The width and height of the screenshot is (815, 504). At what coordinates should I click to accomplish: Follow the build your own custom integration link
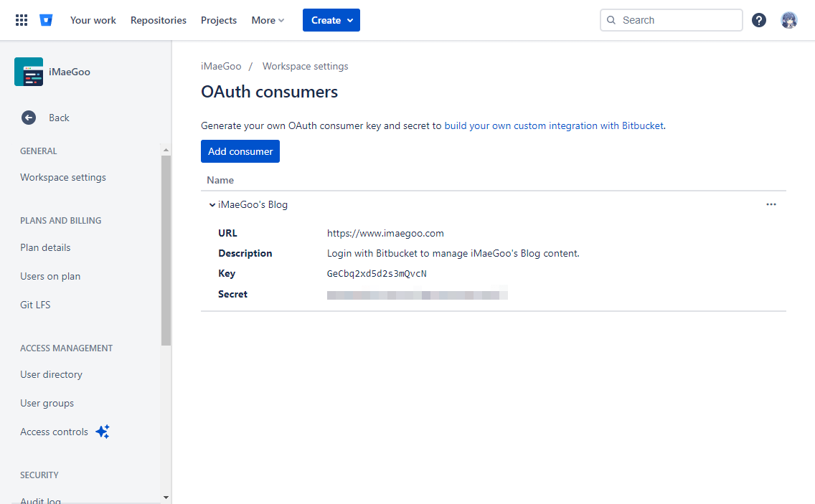(x=554, y=125)
